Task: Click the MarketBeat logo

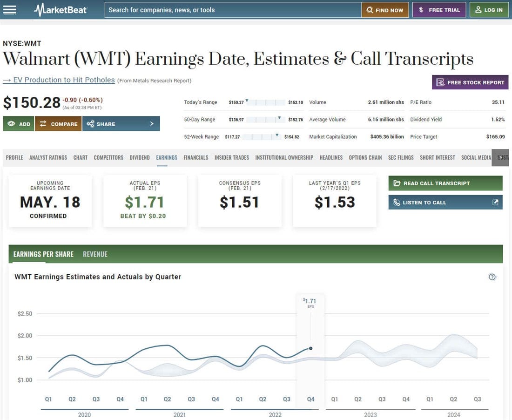Action: pyautogui.click(x=61, y=10)
